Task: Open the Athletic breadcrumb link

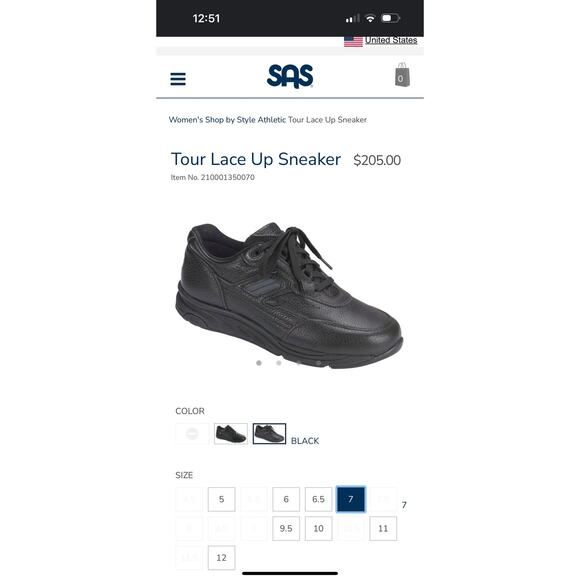Action: [x=272, y=120]
